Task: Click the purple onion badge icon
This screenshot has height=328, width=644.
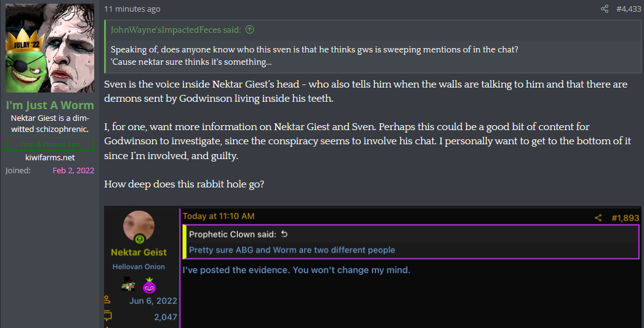Action: pyautogui.click(x=149, y=285)
